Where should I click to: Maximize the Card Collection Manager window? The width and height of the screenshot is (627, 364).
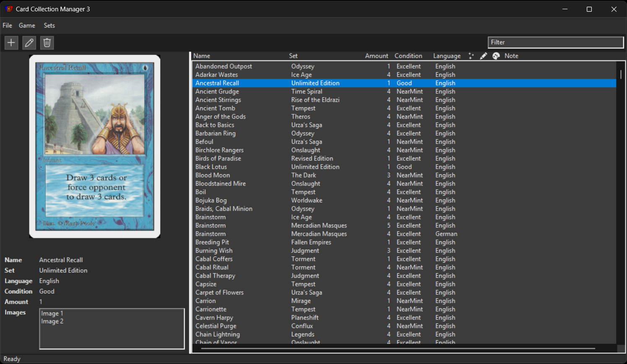point(589,9)
